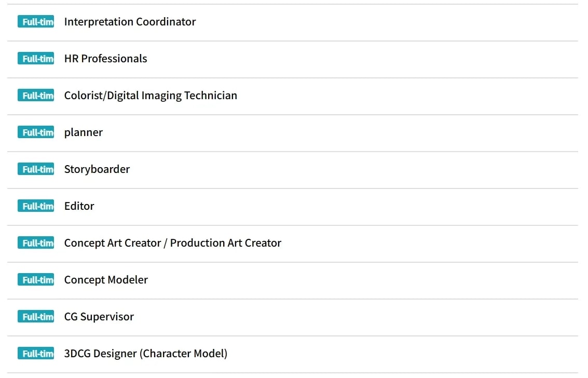Open the HR Professionals job listing
Screen dimensions: 588x378
105,59
